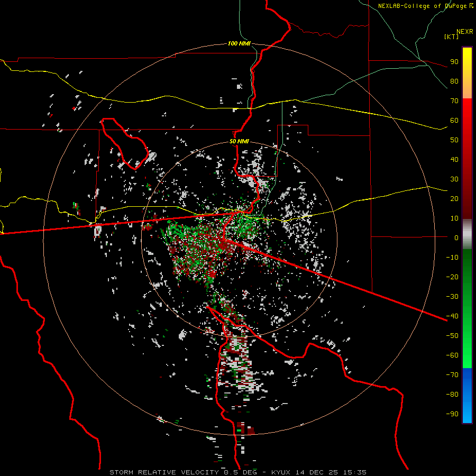Click the -50 value on the velocity scale
This screenshot has width=476, height=476.
point(452,336)
